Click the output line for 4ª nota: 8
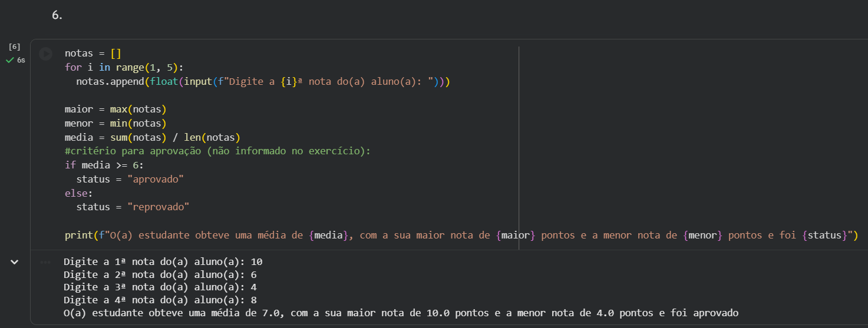868x328 pixels. coord(160,300)
